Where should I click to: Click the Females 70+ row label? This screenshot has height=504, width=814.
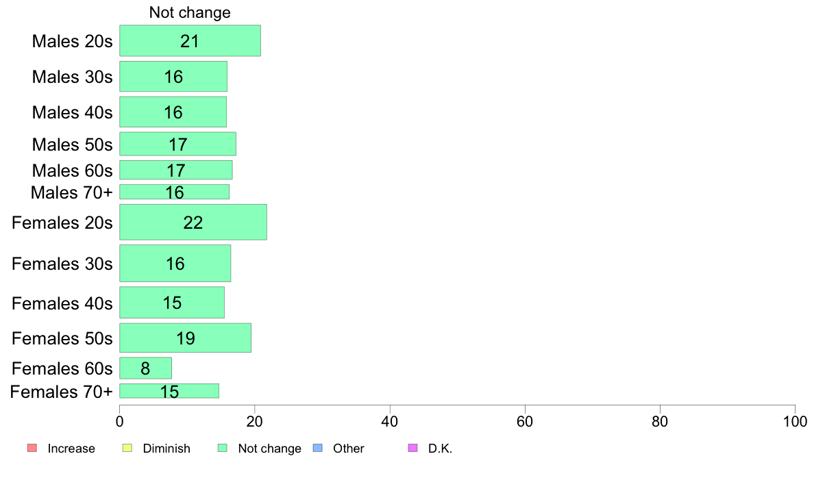[x=61, y=392]
